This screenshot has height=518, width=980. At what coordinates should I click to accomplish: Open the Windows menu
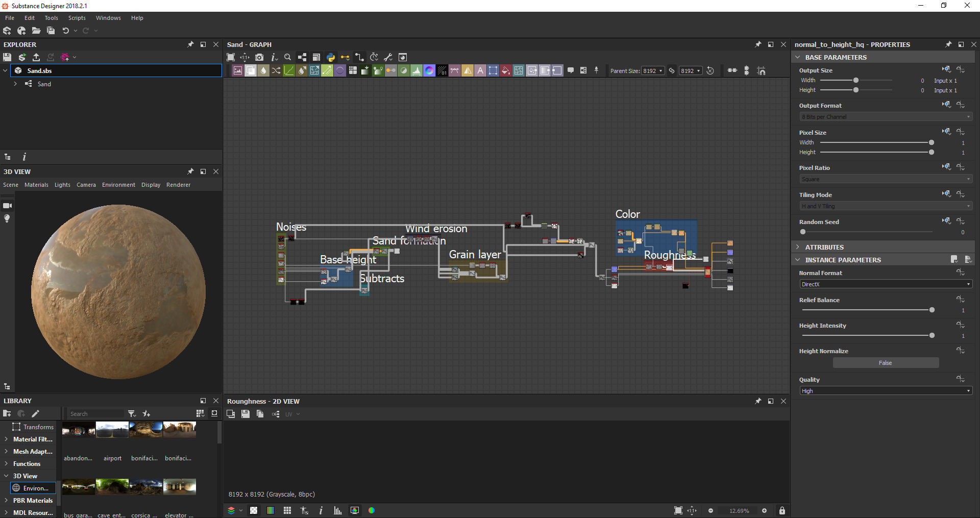(108, 18)
